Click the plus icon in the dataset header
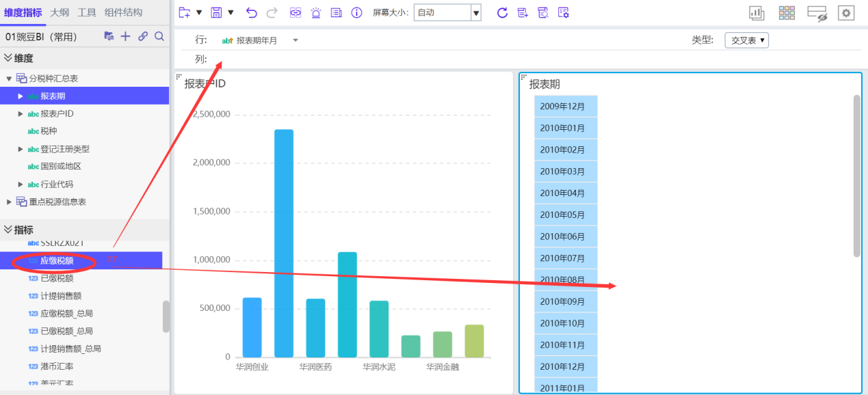This screenshot has width=868, height=395. (x=125, y=36)
